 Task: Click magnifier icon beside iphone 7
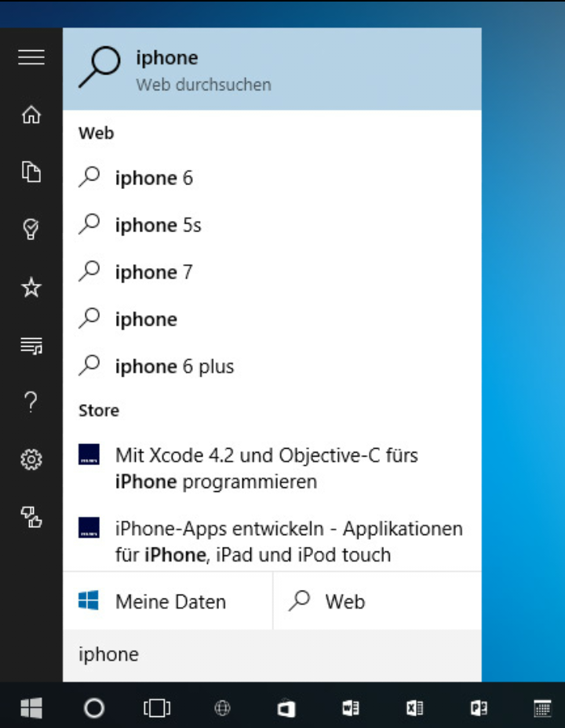[89, 271]
